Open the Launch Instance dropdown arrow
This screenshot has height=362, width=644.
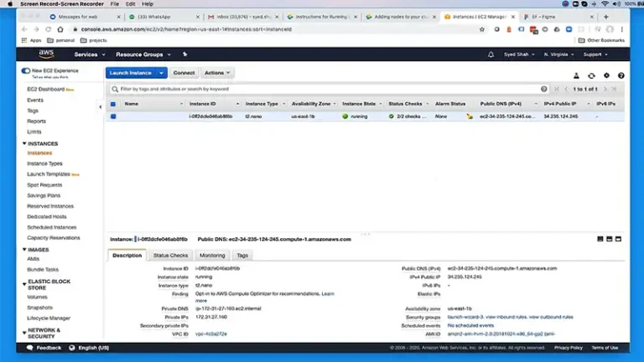161,73
